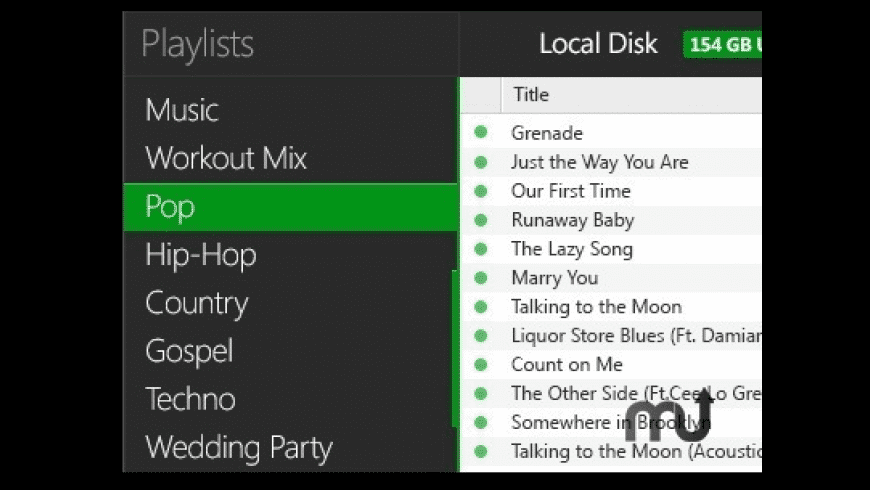Image resolution: width=870 pixels, height=490 pixels.
Task: Sort songs by the Title column header
Action: click(531, 95)
